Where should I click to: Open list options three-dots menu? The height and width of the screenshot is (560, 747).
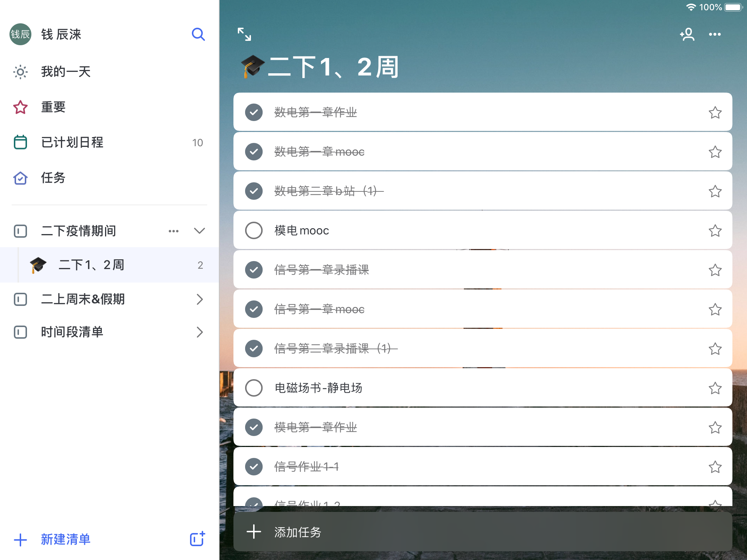[715, 34]
